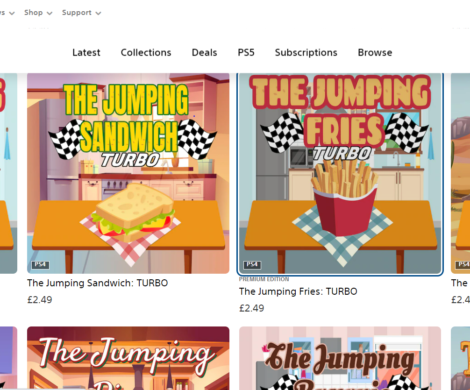
Task: Click the PS4 badge on Jumping Sandwich cover
Action: (x=40, y=265)
